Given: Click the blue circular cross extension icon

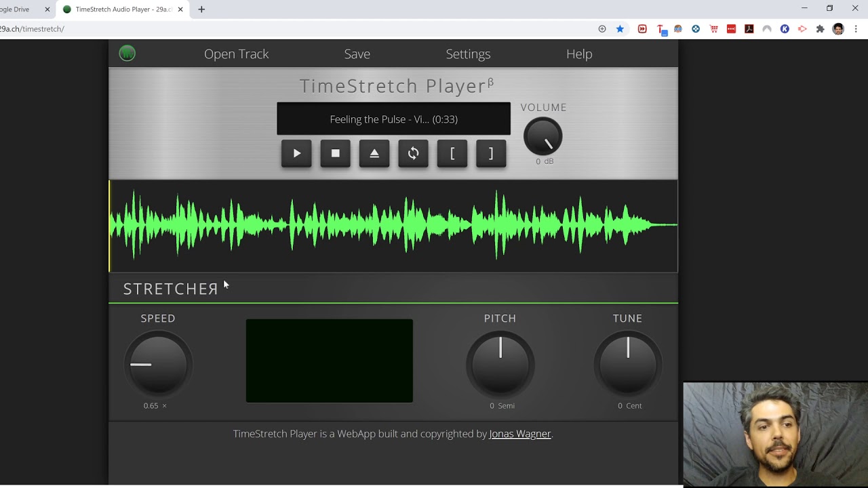Looking at the screenshot, I should coord(696,29).
